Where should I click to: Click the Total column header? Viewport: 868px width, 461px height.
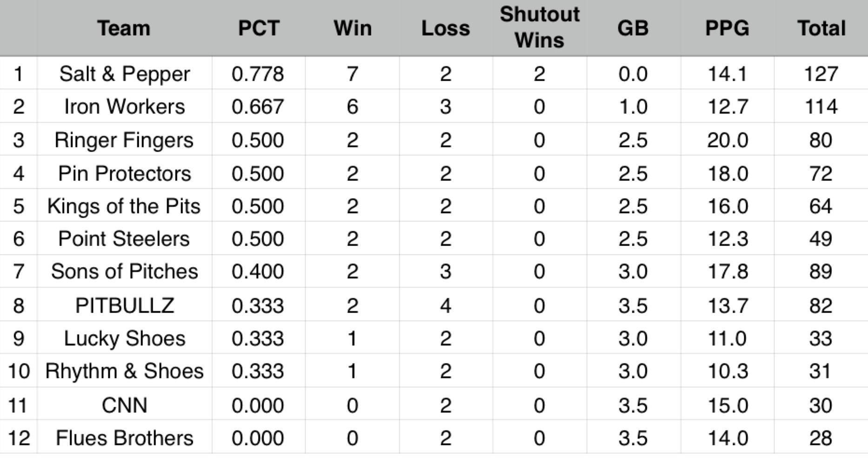[x=821, y=28]
